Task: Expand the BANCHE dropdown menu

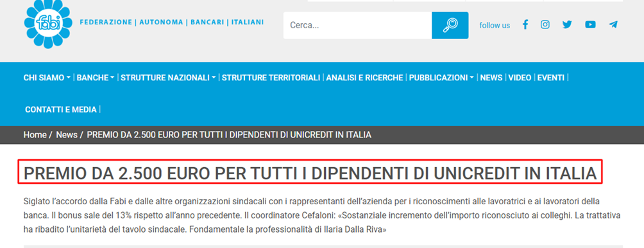Action: coord(96,78)
